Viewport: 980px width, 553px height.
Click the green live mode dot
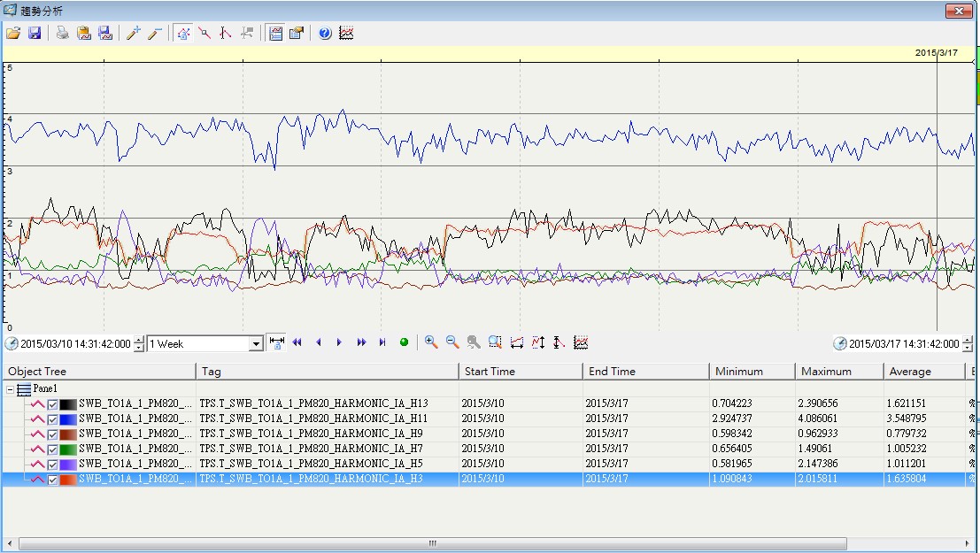[405, 342]
